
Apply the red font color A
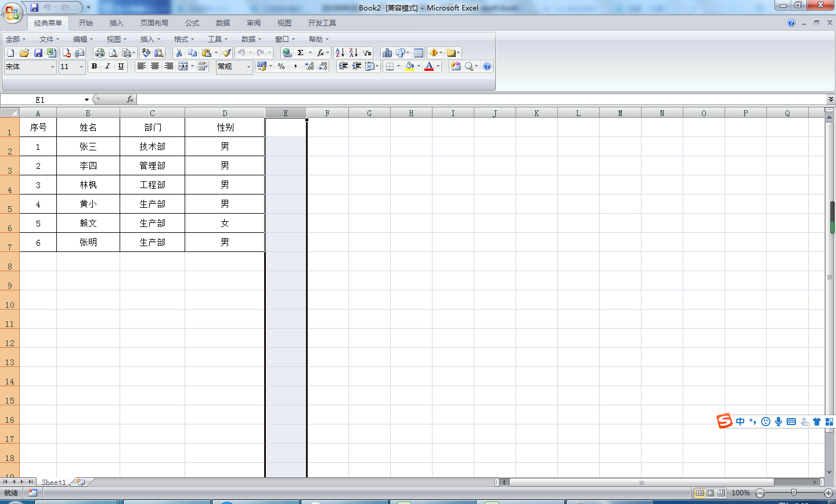click(x=429, y=67)
